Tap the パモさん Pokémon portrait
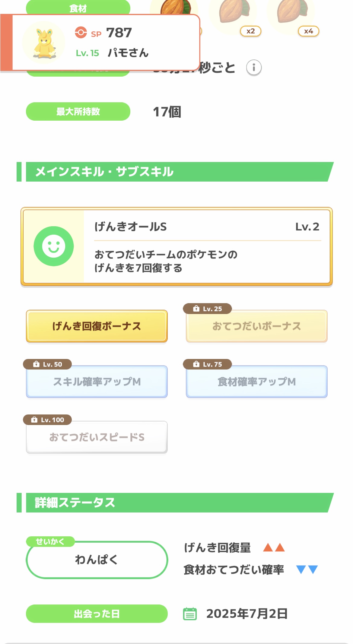Viewport: 353px width, 644px height. pos(44,43)
